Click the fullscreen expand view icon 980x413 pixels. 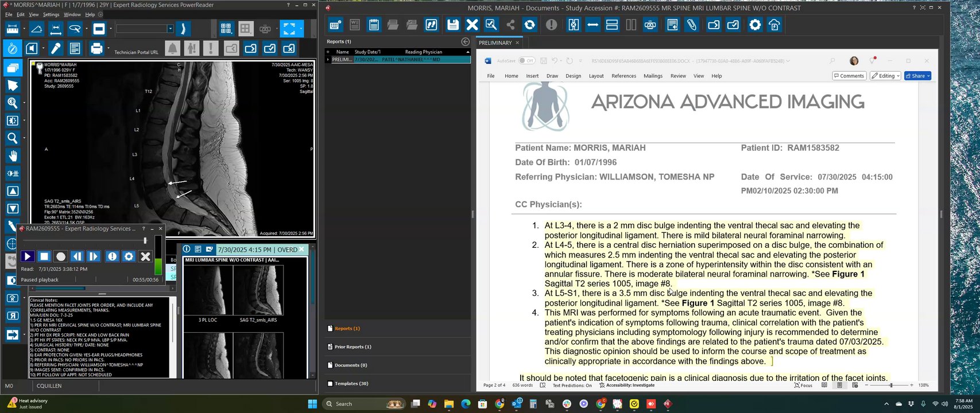tap(289, 29)
